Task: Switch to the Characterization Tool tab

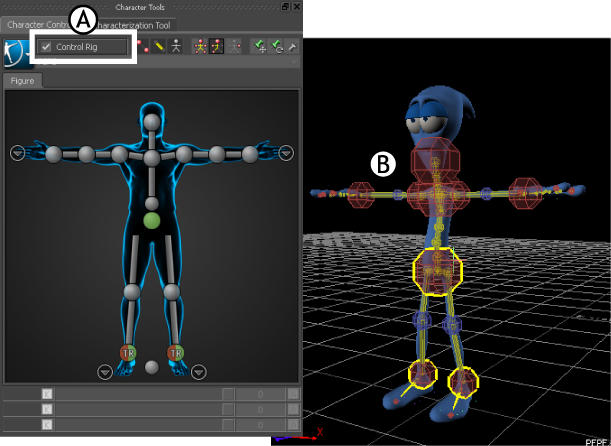Action: click(133, 25)
